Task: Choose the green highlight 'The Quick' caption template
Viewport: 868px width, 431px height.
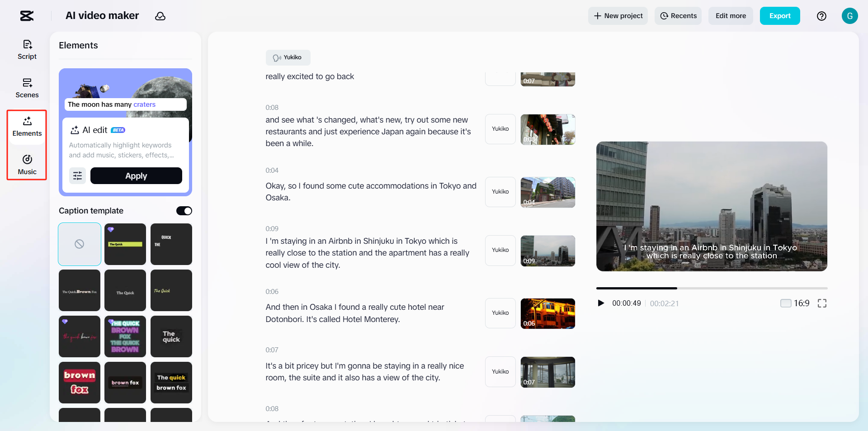Action: click(125, 244)
